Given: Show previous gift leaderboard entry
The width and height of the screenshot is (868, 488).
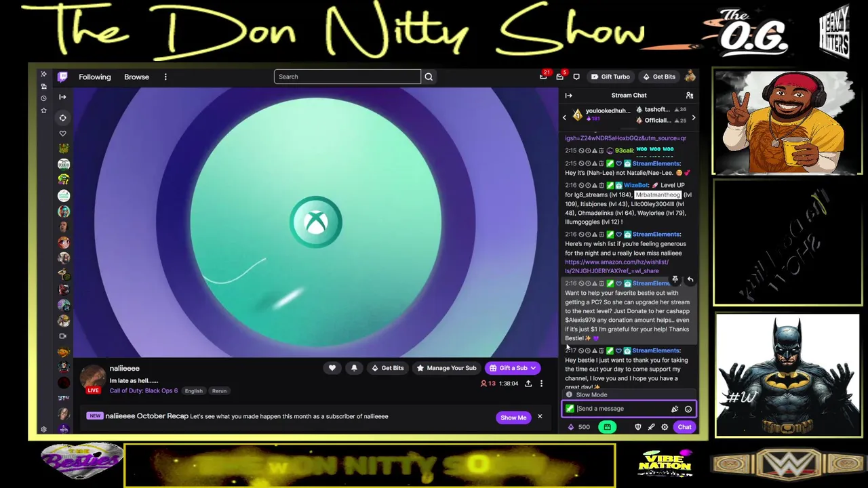Looking at the screenshot, I should 564,118.
